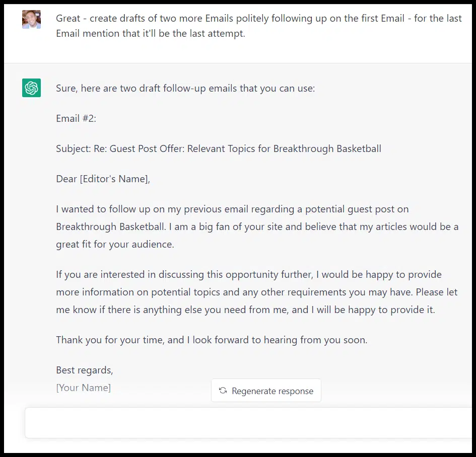Click the Email #2 heading text
The height and width of the screenshot is (457, 476).
76,118
